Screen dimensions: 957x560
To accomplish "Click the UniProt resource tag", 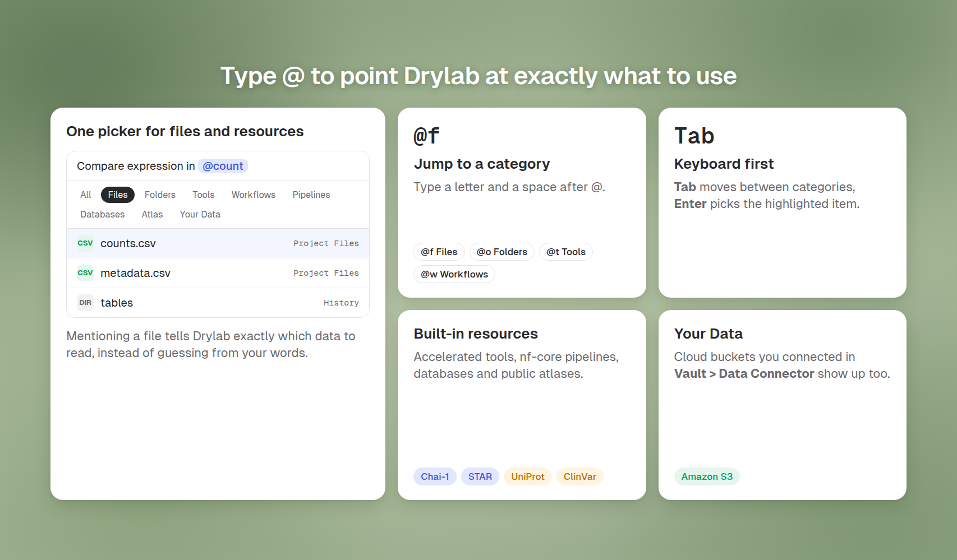I will [x=528, y=476].
